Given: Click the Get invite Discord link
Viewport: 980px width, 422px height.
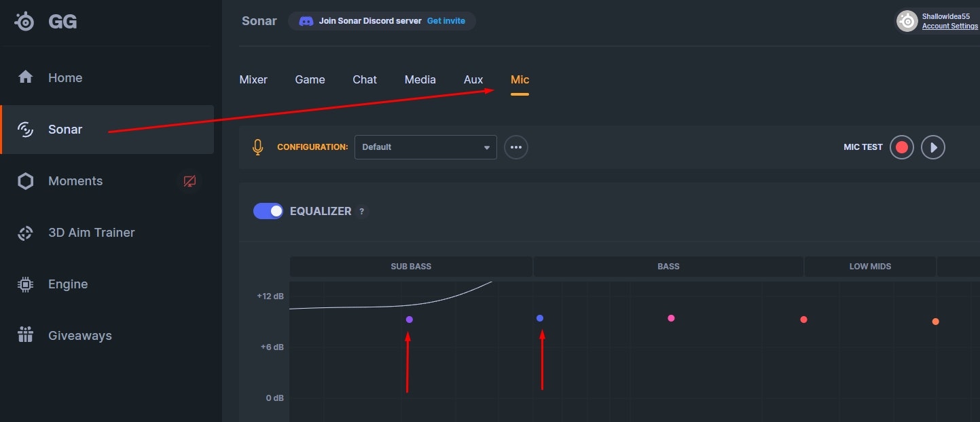Looking at the screenshot, I should pyautogui.click(x=446, y=20).
